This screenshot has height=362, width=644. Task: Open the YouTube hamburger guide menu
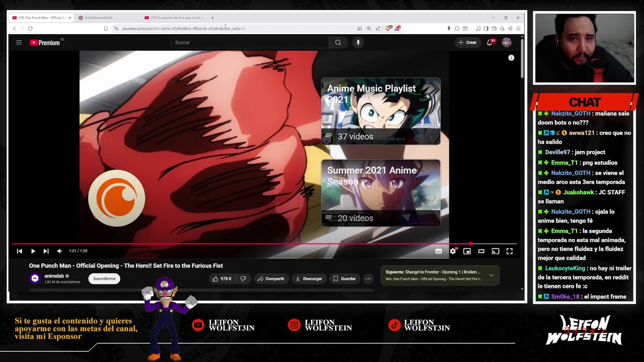pyautogui.click(x=19, y=42)
